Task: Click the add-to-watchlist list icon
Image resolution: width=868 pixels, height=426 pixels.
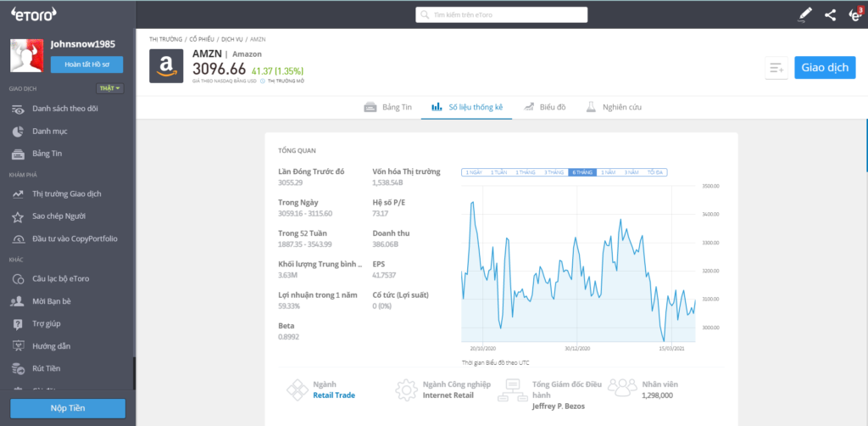Action: tap(776, 68)
